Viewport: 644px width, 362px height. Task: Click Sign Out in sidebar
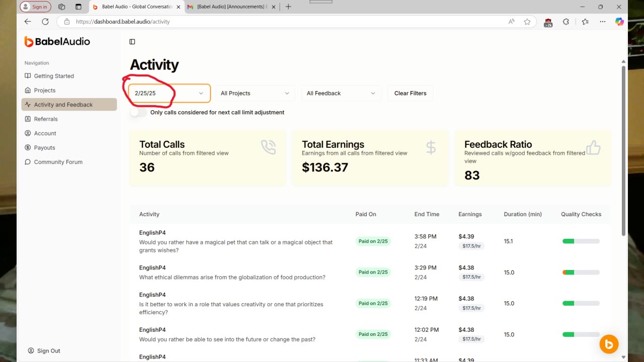48,351
